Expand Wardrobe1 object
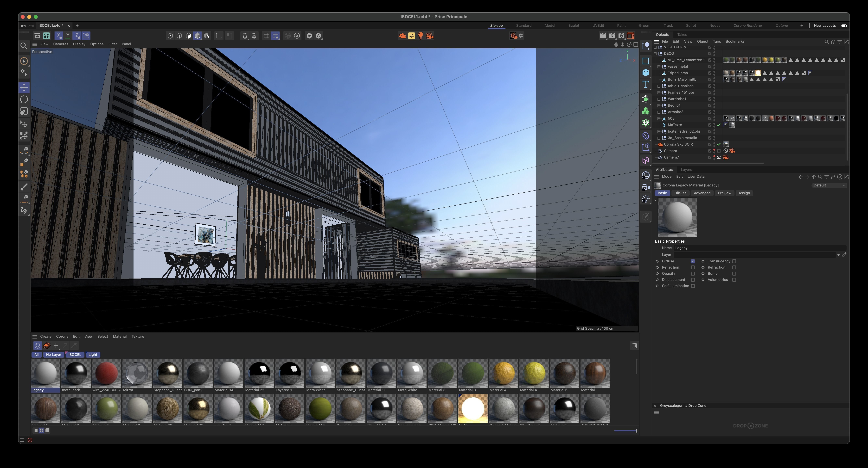 [659, 99]
